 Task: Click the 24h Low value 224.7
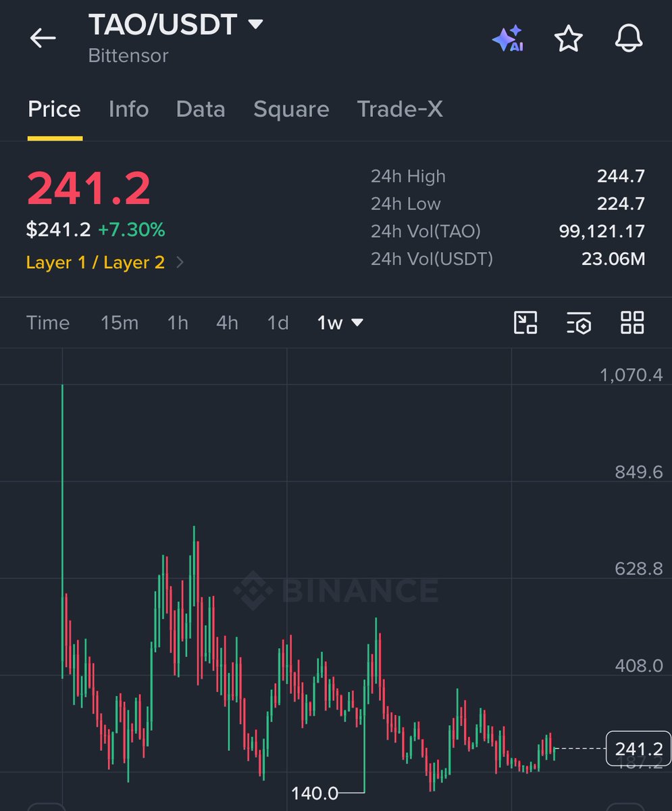click(621, 203)
